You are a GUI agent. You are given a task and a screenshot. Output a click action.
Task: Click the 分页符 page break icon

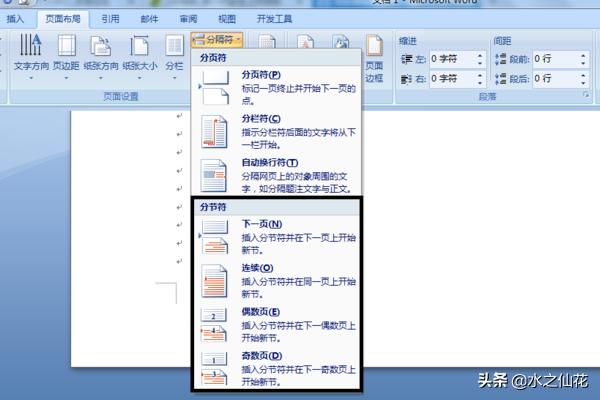tap(215, 88)
